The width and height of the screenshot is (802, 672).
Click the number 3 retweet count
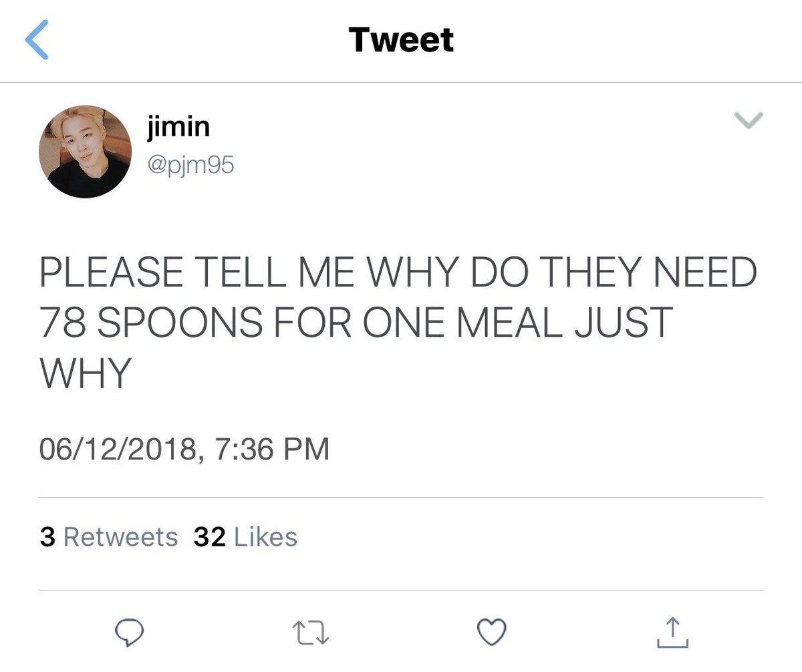click(x=47, y=537)
